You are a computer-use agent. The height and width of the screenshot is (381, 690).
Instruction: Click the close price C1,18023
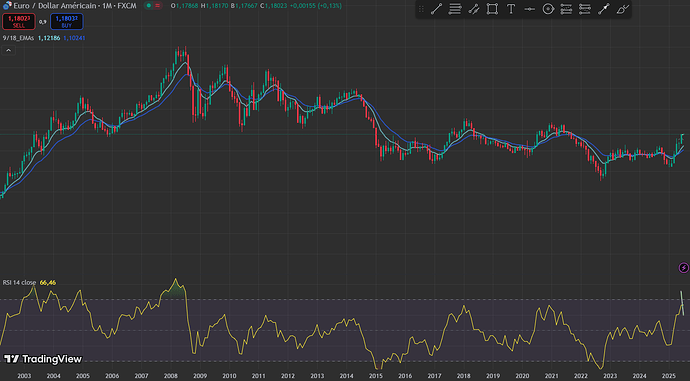point(273,6)
